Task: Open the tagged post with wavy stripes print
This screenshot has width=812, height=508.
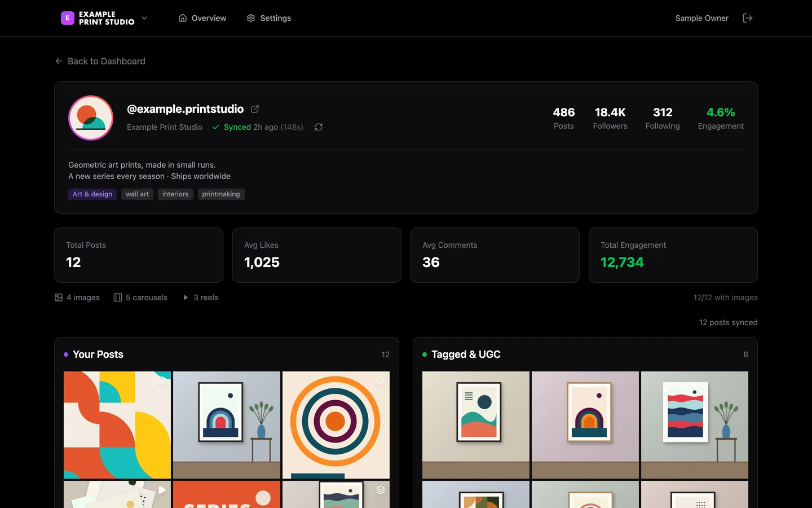Action: (x=695, y=425)
